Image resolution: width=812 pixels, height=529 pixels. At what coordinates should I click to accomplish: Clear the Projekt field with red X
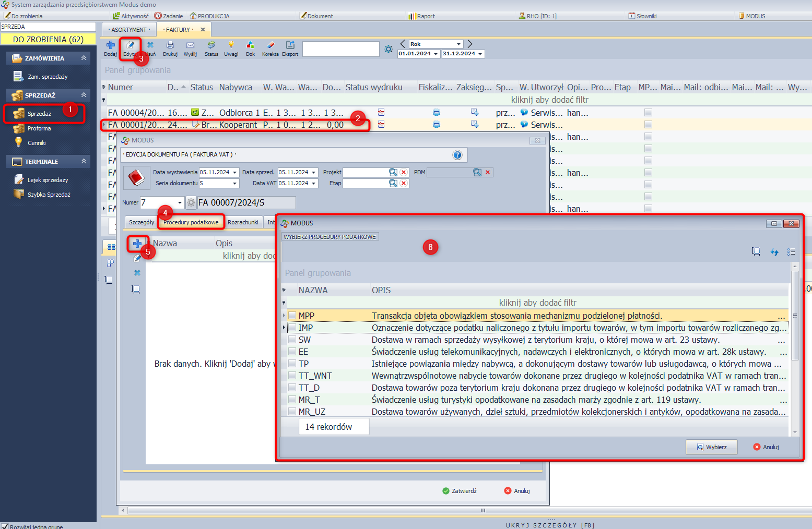404,172
